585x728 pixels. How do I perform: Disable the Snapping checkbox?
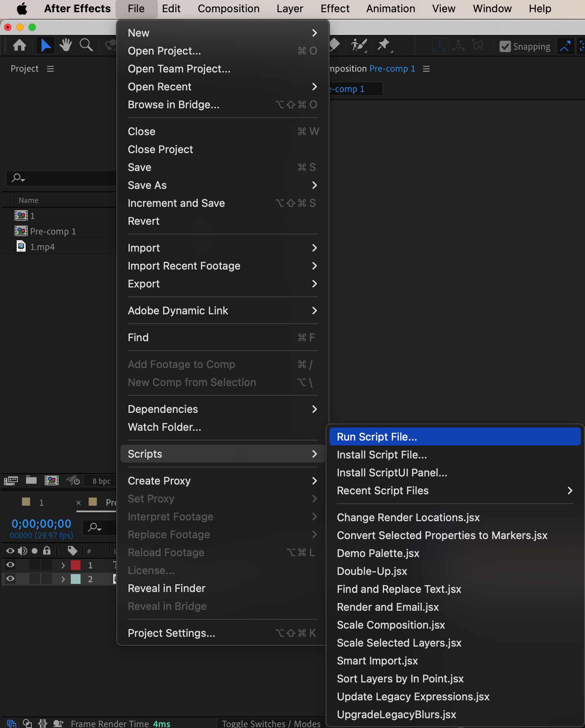[505, 47]
